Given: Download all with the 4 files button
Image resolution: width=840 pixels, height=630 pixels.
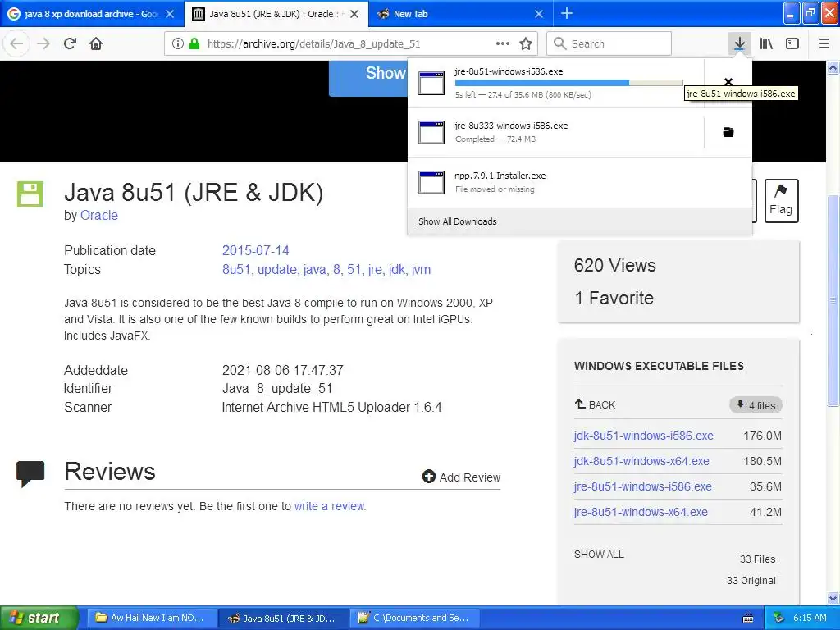Looking at the screenshot, I should (756, 405).
